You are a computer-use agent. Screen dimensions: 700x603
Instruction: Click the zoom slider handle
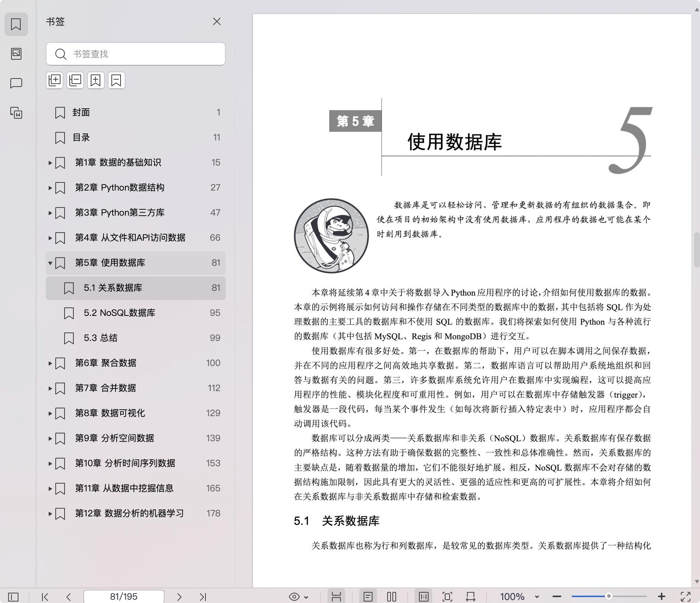[x=609, y=596]
